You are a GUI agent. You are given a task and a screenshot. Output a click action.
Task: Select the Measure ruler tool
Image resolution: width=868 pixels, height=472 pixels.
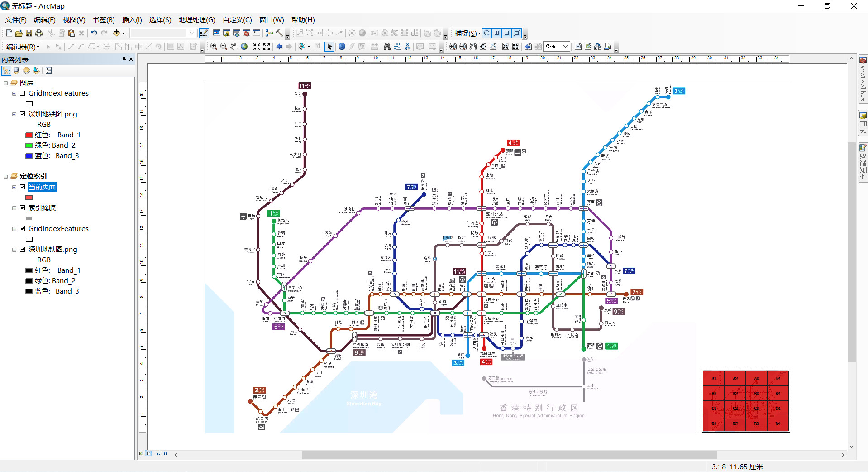tap(375, 47)
